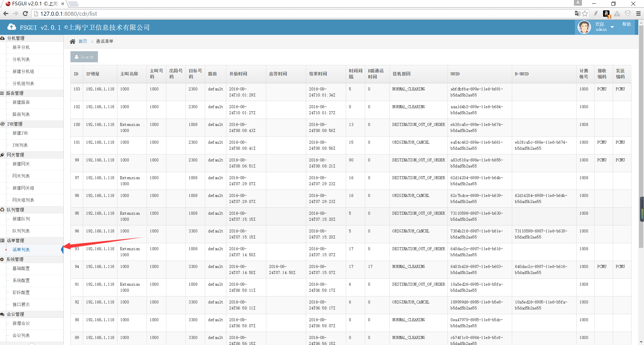This screenshot has height=345, width=644.
Task: Open the admin user dropdown arrow
Action: 612,27
